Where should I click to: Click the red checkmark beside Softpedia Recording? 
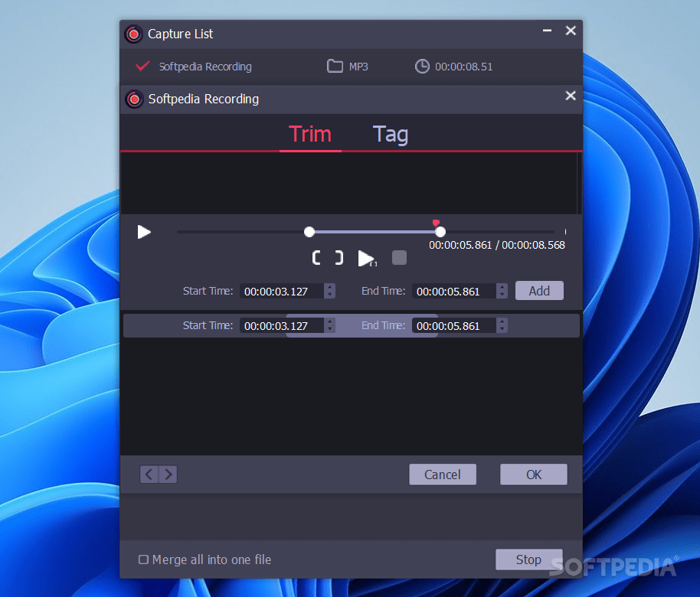[142, 66]
